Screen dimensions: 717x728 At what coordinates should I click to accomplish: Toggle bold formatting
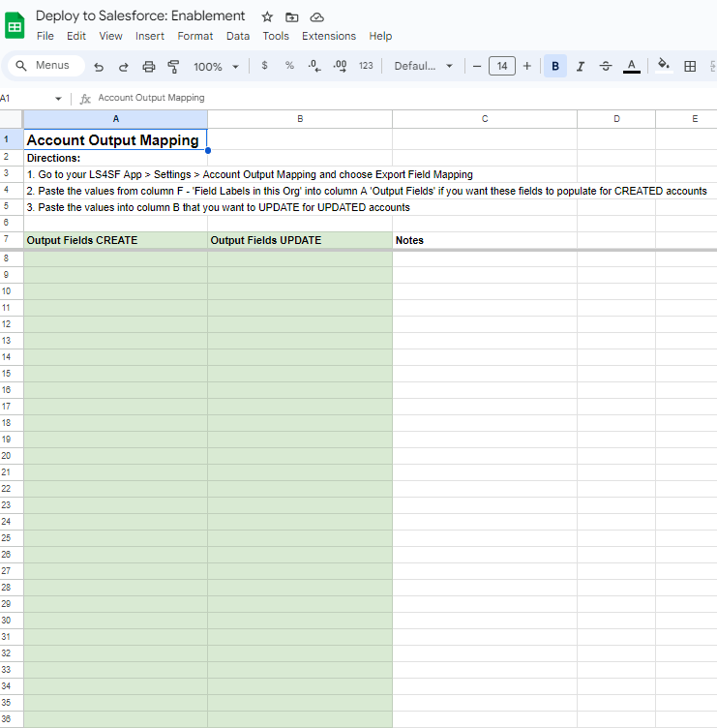[555, 66]
